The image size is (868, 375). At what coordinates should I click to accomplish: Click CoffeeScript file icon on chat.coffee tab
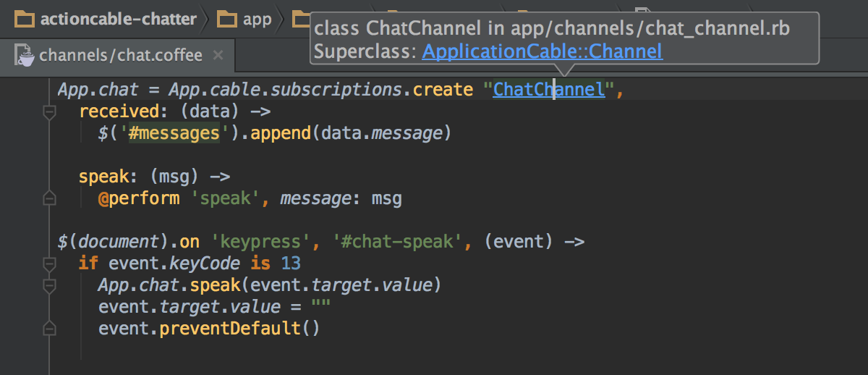(x=26, y=55)
